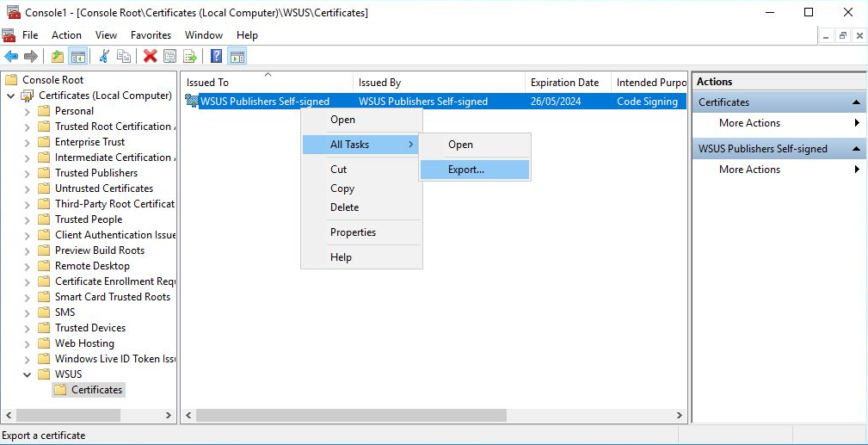The image size is (868, 445).
Task: Click the Remote Desktop folder icon
Action: click(x=44, y=265)
